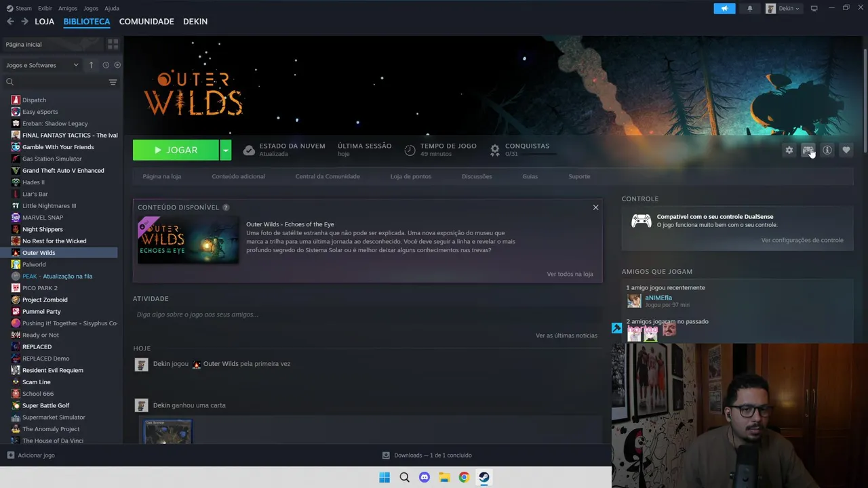Go forward with the right arrow
868x488 pixels.
pyautogui.click(x=24, y=22)
